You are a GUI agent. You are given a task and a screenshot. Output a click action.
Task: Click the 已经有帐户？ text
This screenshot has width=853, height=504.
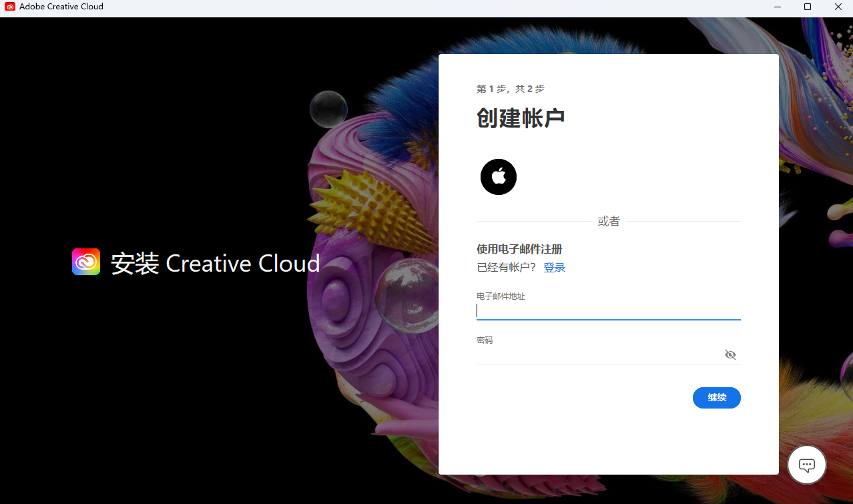(507, 268)
